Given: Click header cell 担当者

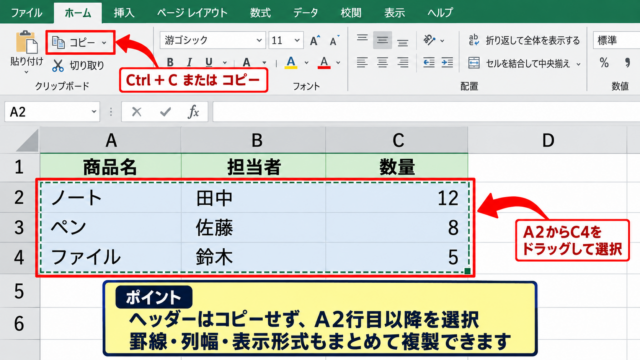Looking at the screenshot, I should [x=253, y=167].
